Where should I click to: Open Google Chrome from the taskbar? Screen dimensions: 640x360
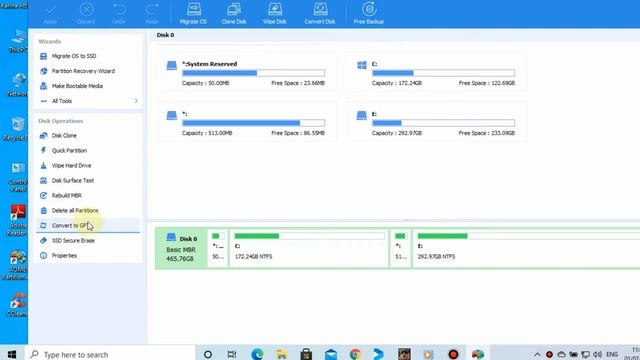coord(355,354)
